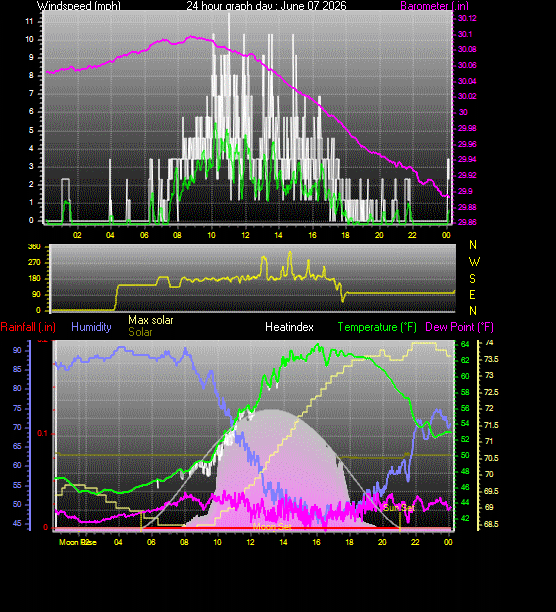Viewport: 556px width, 612px height.
Task: Select the 30.04 barometer axis value
Action: tap(467, 81)
